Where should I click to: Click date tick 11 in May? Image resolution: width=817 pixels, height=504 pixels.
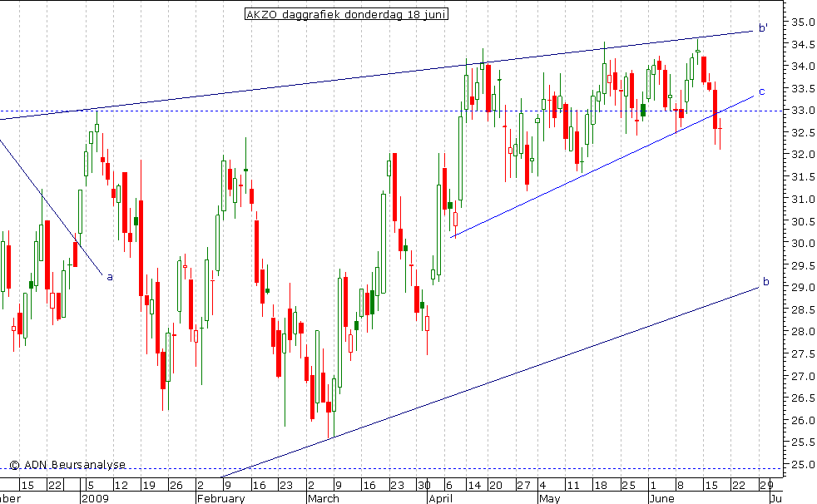coord(572,485)
